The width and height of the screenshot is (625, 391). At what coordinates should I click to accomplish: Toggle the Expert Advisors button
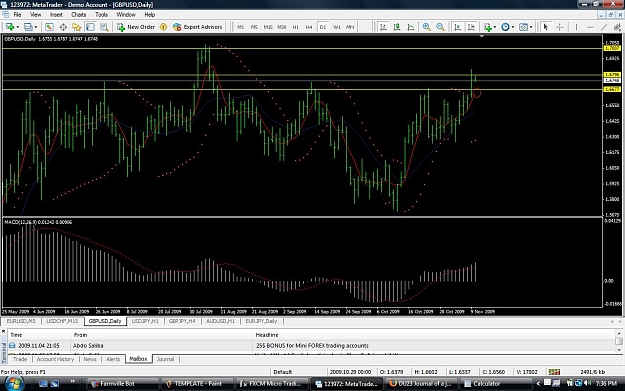(x=197, y=27)
